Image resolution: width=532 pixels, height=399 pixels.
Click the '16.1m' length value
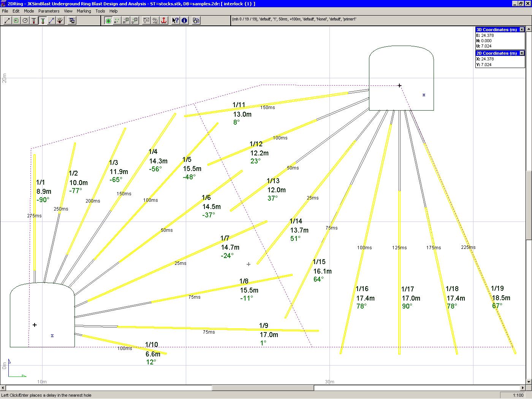(x=323, y=271)
